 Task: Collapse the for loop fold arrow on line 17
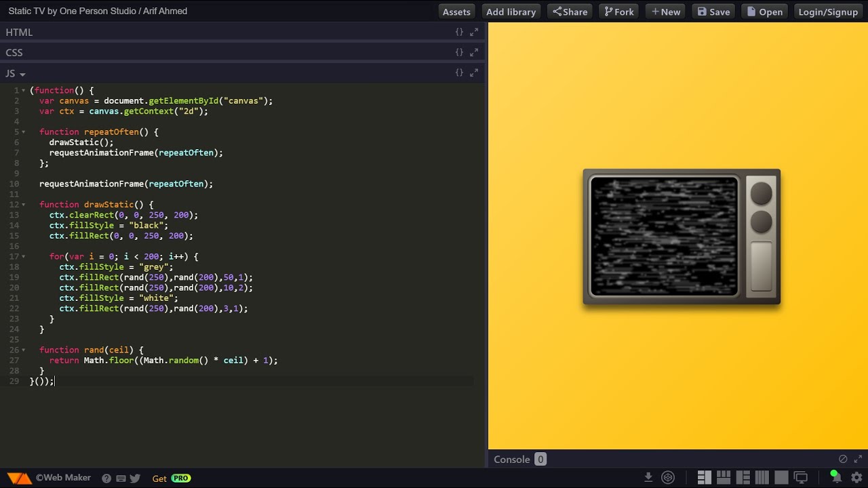coord(24,256)
